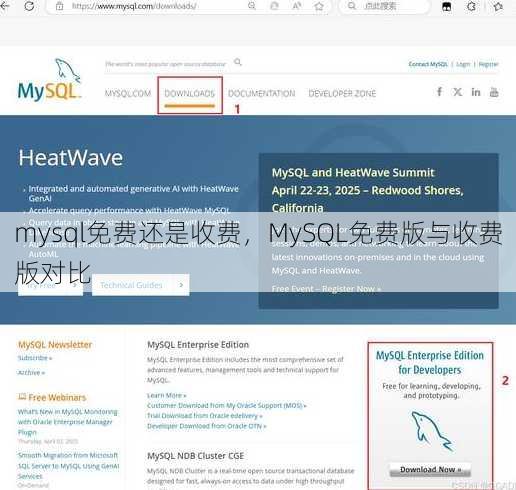Open the MySQL Facebook icon
The height and width of the screenshot is (490, 516).
point(440,92)
